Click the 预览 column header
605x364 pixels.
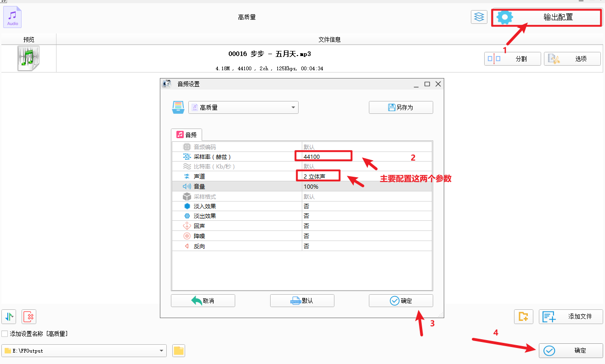tap(29, 39)
